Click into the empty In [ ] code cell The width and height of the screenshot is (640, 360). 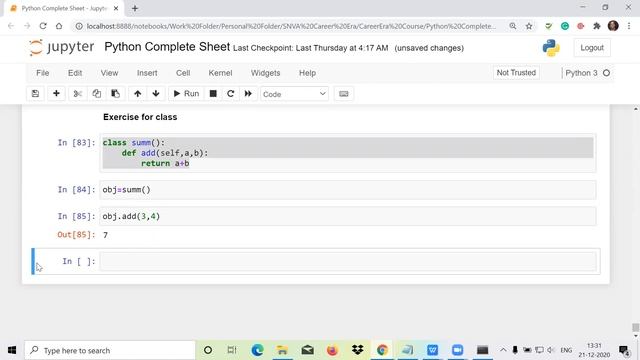(348, 261)
